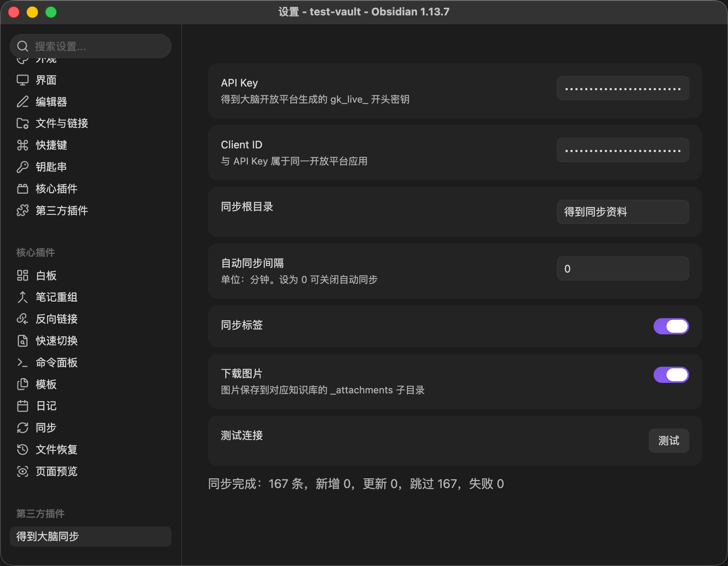The image size is (728, 566).
Task: Click the 界面 monitor icon
Action: [x=23, y=80]
